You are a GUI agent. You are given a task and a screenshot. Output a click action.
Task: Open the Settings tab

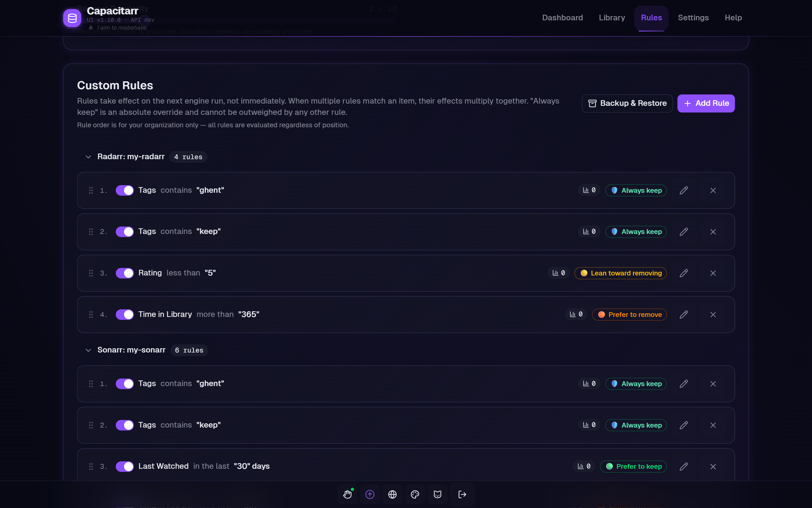(x=693, y=18)
